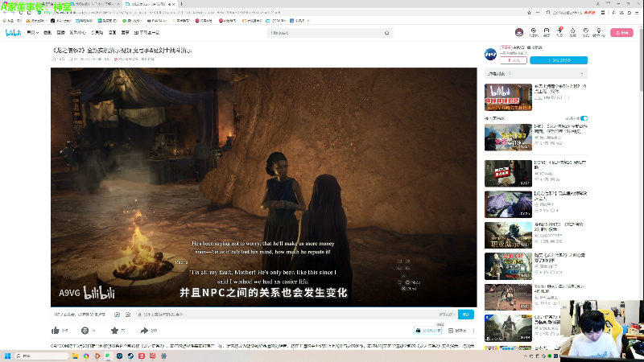This screenshot has width=644, height=362.
Task: Bookmark page with address bar star
Action: (529, 13)
